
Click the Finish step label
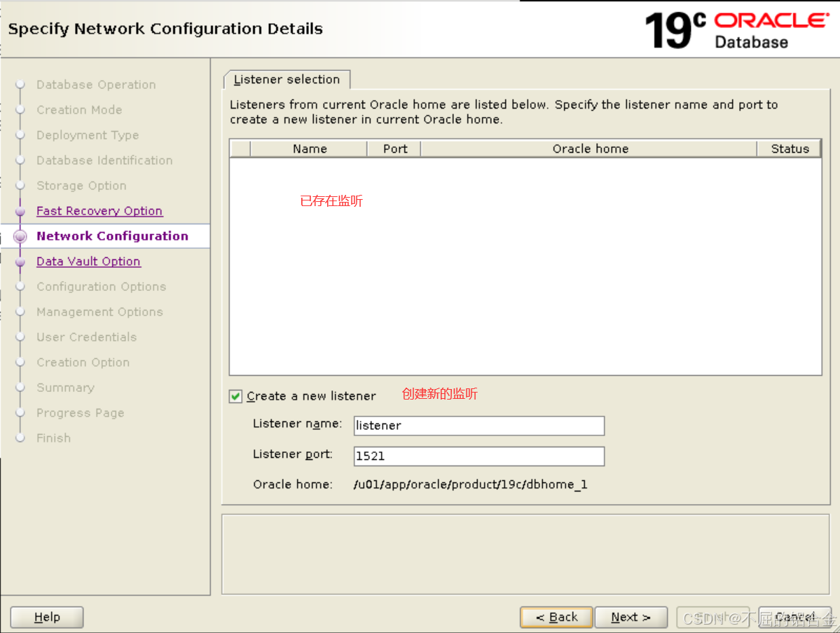[x=53, y=438]
